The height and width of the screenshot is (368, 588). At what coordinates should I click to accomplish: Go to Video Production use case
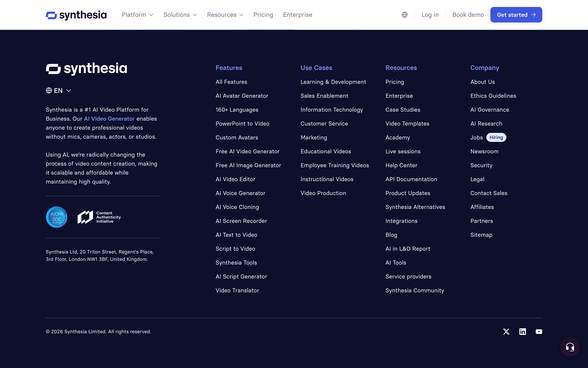[323, 193]
